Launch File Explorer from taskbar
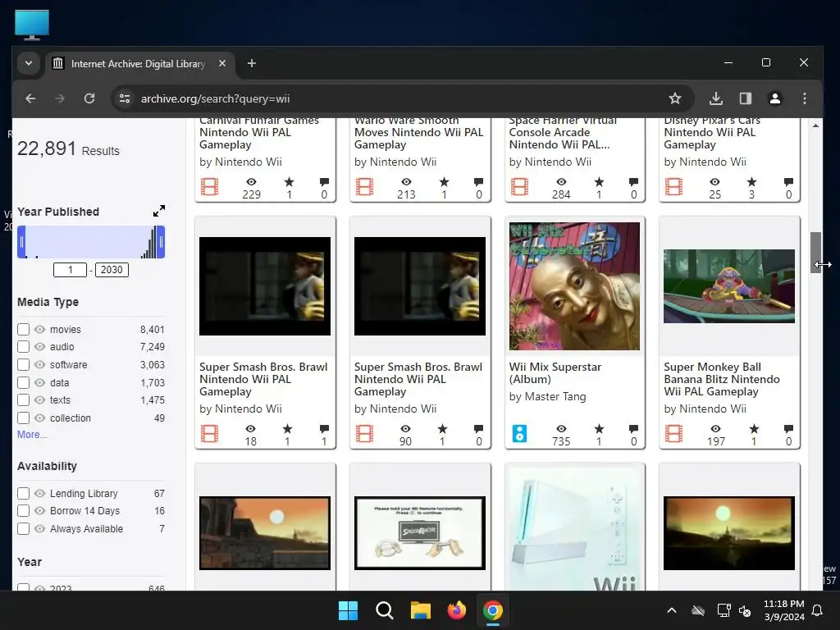Viewport: 840px width, 630px height. (x=421, y=610)
